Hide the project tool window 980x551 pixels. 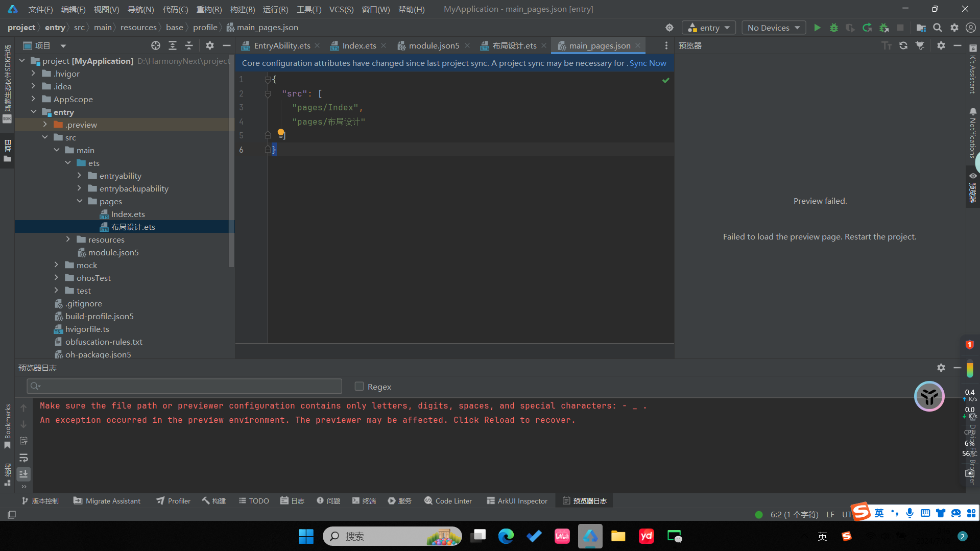(x=227, y=45)
